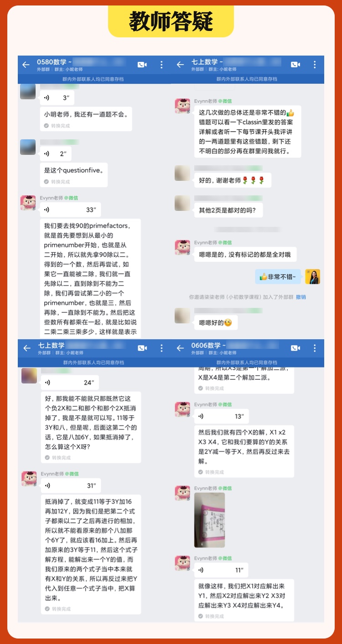Tap teacher avatar beside 非常不错~ message
This screenshot has width=342, height=644.
point(313,276)
